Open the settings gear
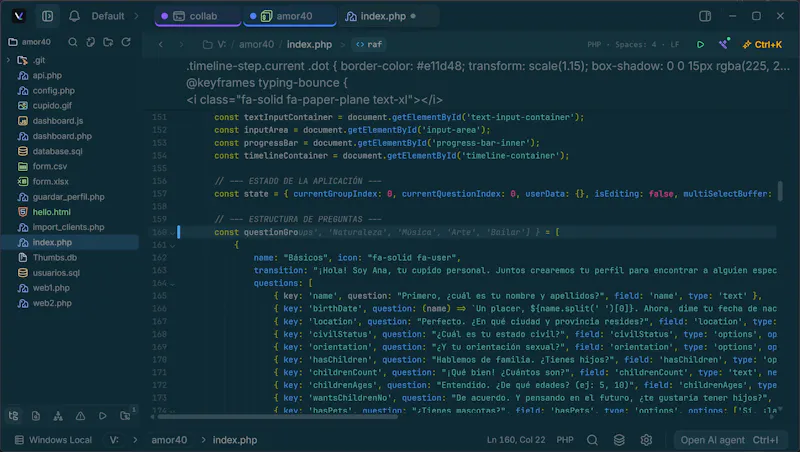 [x=646, y=440]
